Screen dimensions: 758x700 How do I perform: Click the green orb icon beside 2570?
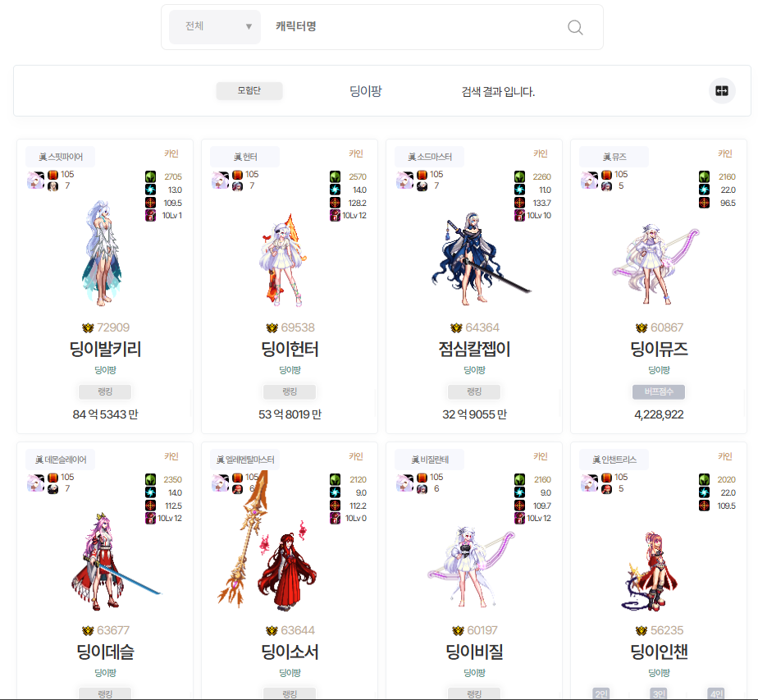pos(335,176)
